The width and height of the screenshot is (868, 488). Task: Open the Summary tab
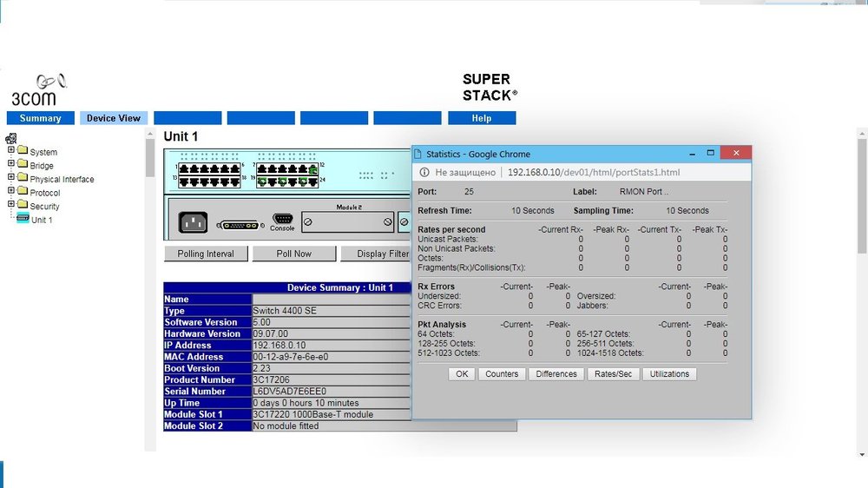(40, 118)
